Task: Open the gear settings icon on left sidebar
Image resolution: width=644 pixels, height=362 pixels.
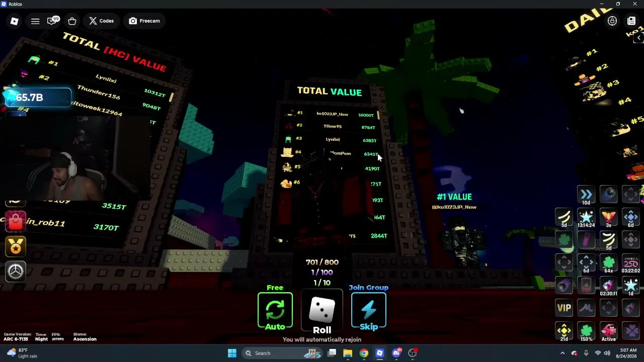Action: click(16, 271)
